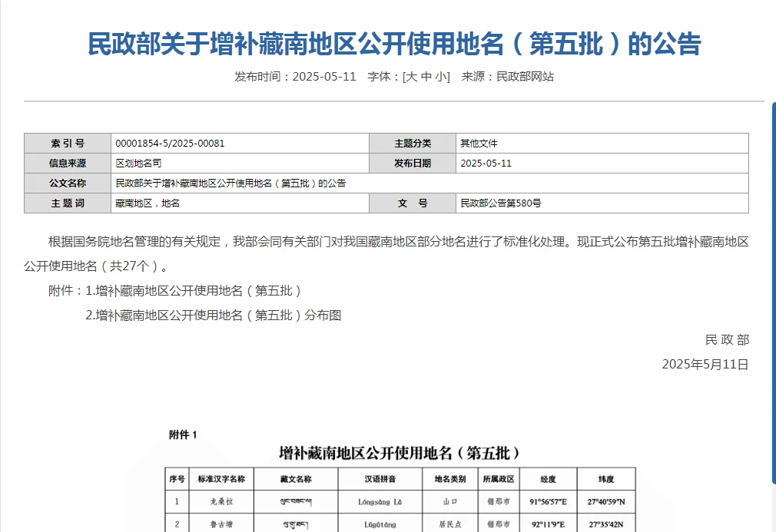Click the 2025年5月11日 date text
The width and height of the screenshot is (776, 532).
tap(705, 365)
